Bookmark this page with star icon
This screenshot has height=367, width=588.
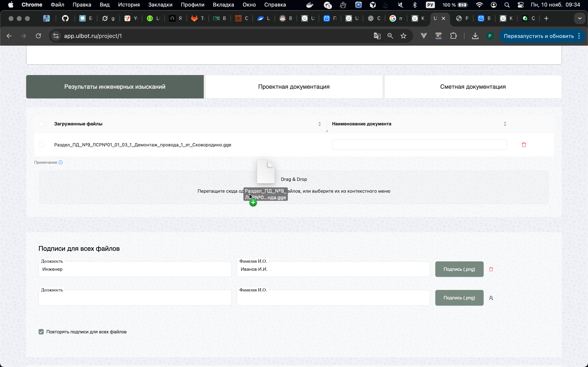tap(403, 36)
